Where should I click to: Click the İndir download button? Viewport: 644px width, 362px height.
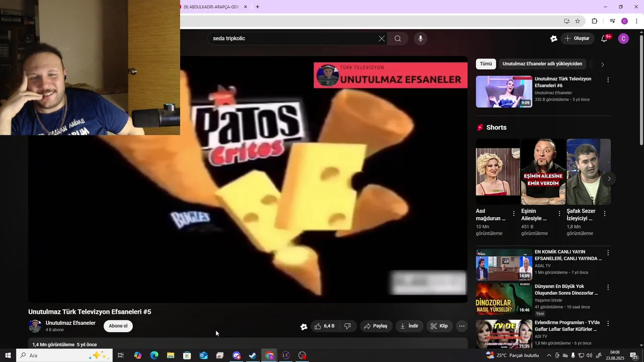click(409, 326)
